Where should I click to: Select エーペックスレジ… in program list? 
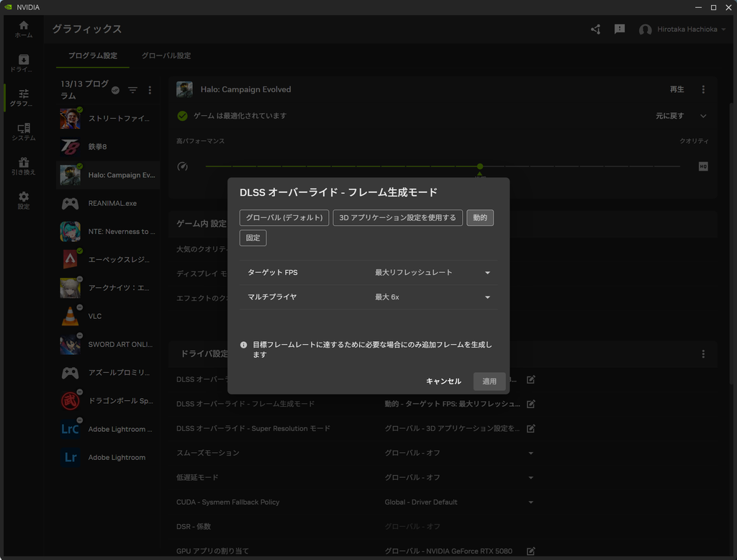click(x=108, y=260)
